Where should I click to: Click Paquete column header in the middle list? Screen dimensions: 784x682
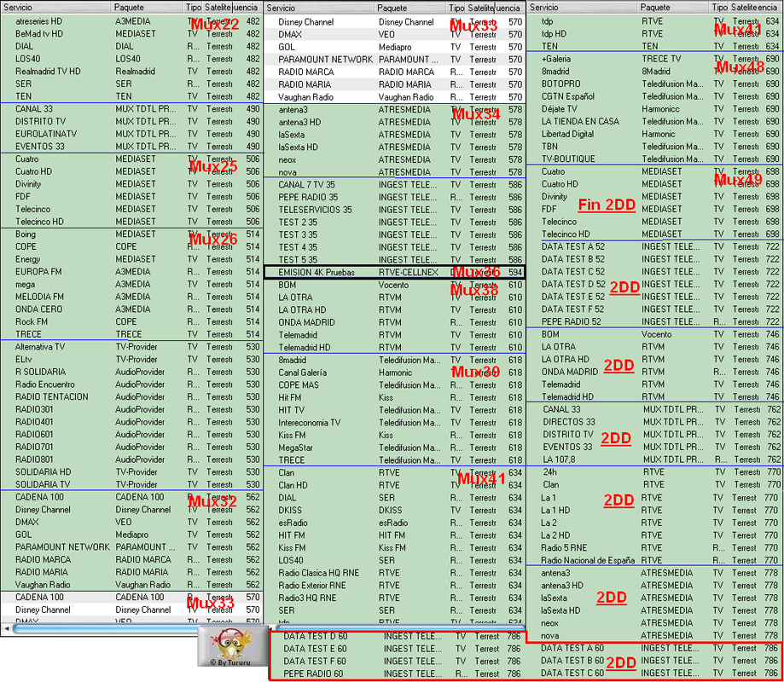(x=410, y=8)
